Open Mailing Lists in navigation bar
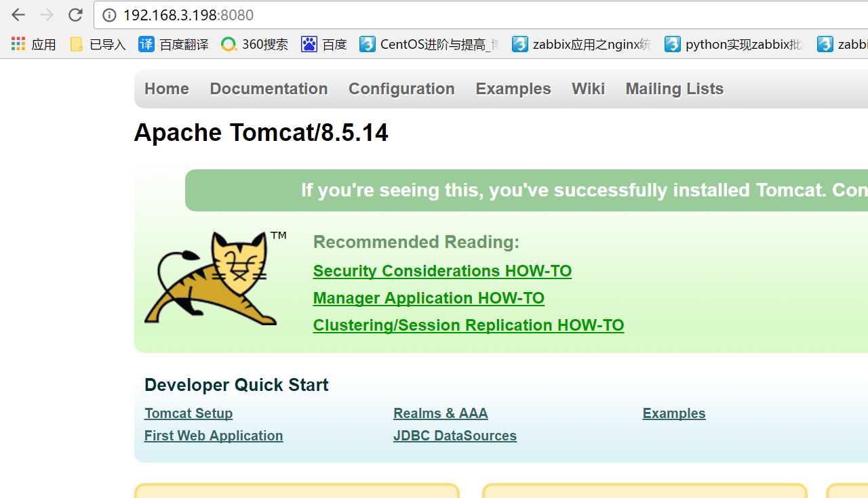Viewport: 868px width, 498px height. click(x=675, y=89)
